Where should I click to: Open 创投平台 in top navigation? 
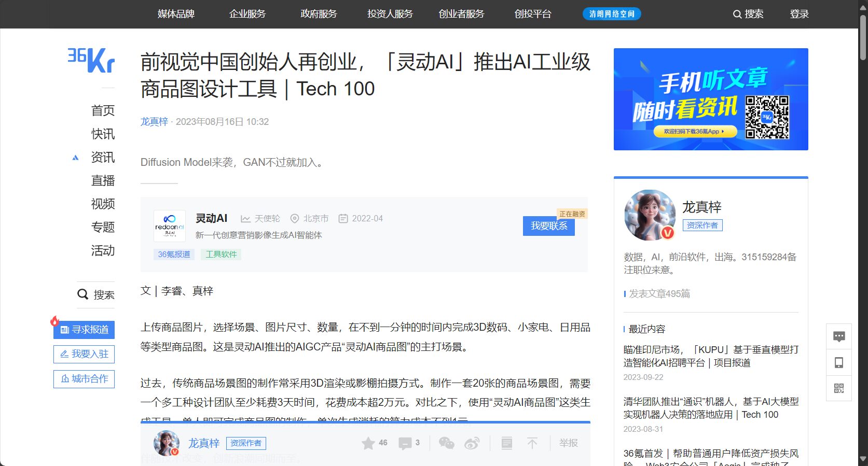(533, 14)
